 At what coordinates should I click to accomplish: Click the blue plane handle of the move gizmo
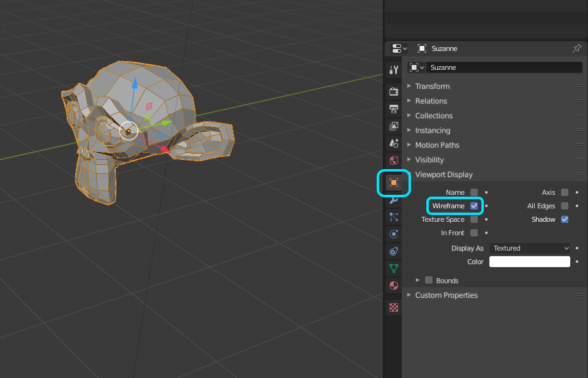[162, 135]
